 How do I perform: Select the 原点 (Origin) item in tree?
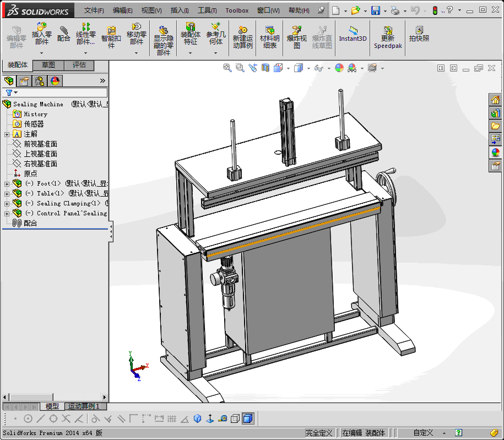point(30,173)
